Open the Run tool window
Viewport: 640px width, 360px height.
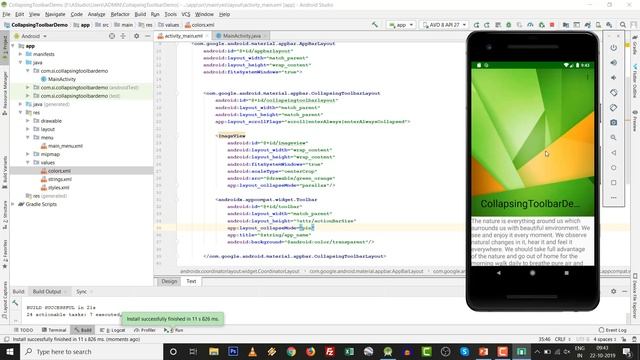pyautogui.click(x=174, y=330)
